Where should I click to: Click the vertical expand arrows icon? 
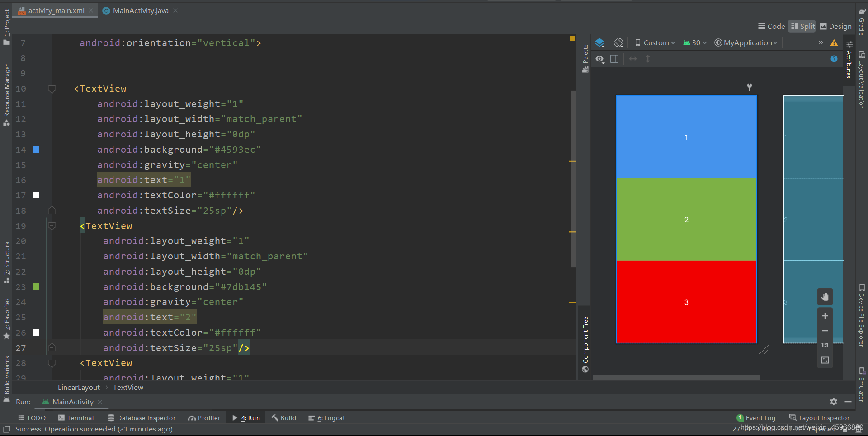pos(648,59)
